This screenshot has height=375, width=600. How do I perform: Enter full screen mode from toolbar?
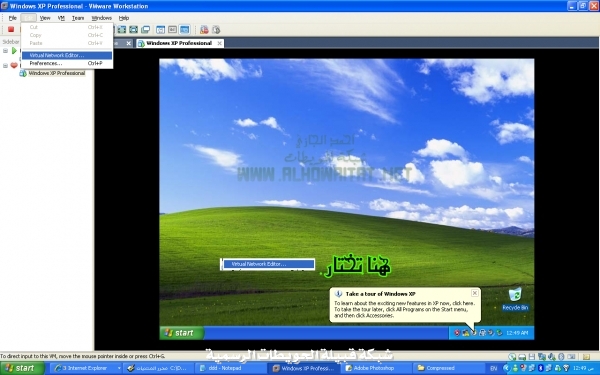(x=122, y=29)
